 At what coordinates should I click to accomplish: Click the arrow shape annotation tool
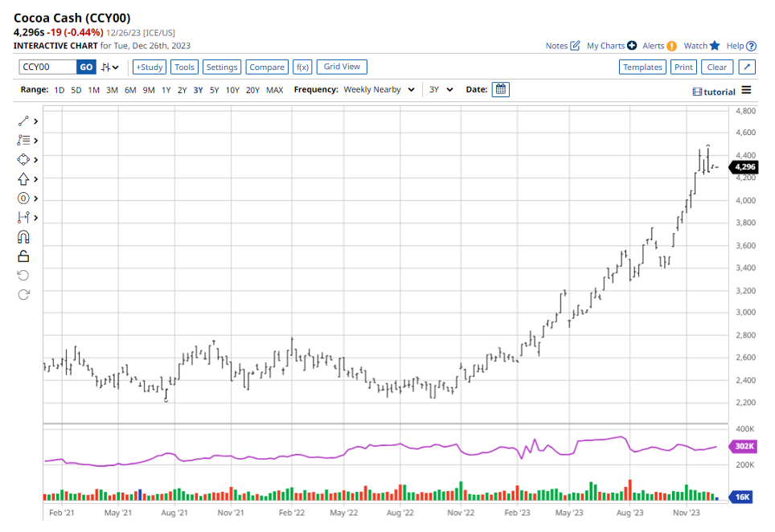(x=23, y=179)
